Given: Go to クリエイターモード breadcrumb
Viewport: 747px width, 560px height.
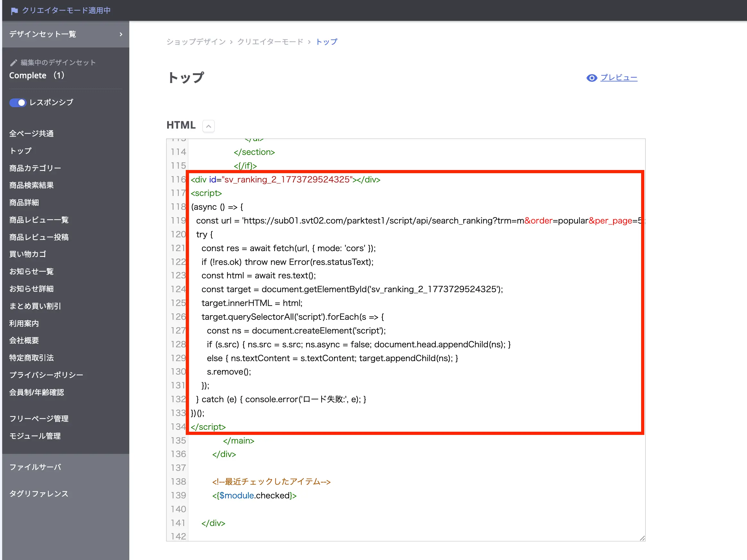Looking at the screenshot, I should point(270,42).
